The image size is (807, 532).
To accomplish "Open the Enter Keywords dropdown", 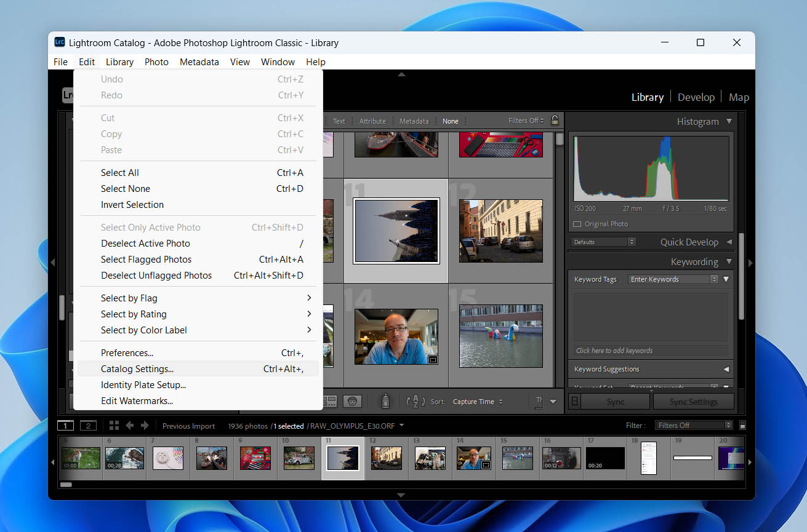I will pyautogui.click(x=673, y=279).
